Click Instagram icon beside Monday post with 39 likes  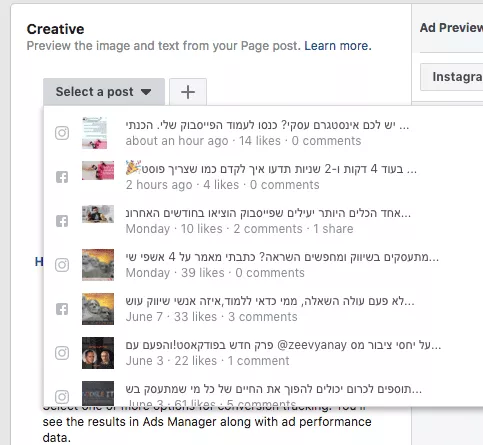pos(62,265)
